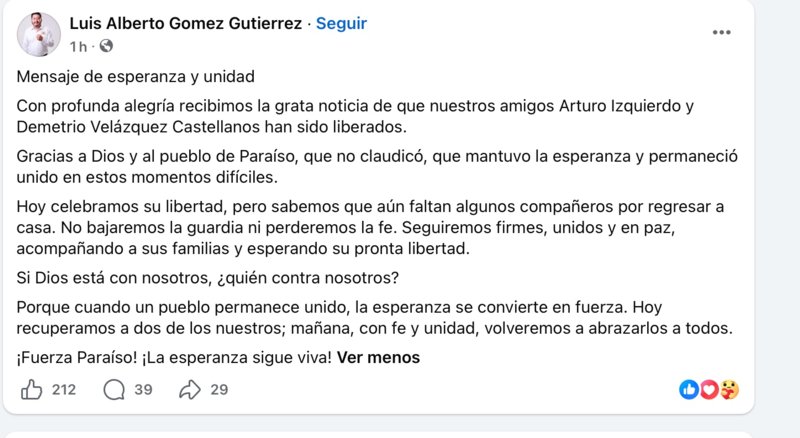Collapse the post text with Ver menos

pos(378,357)
